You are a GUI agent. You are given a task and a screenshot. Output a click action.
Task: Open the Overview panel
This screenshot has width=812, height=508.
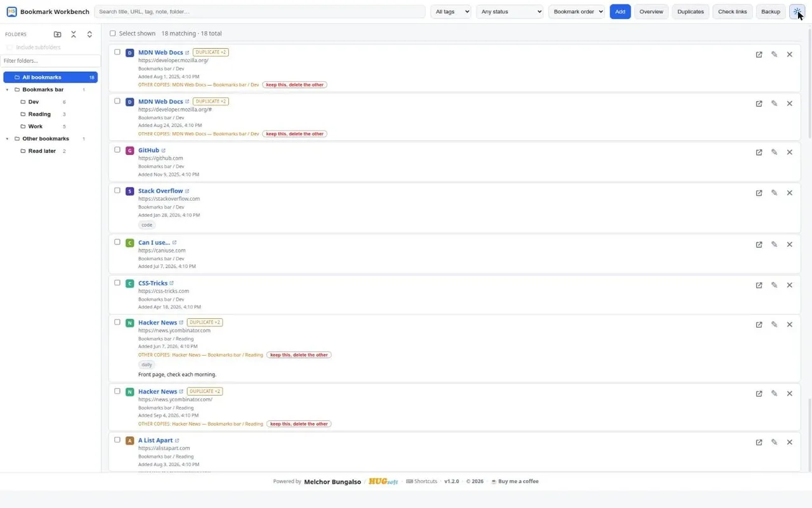[x=651, y=11]
